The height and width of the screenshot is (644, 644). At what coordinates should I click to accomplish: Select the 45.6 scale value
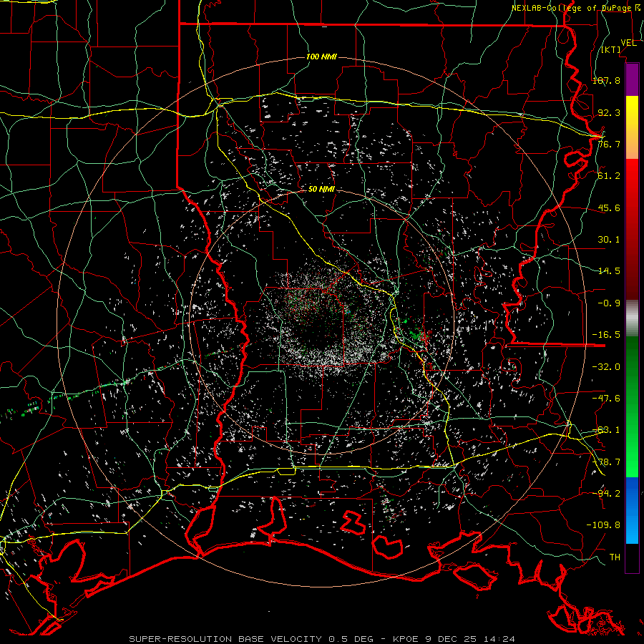[609, 208]
